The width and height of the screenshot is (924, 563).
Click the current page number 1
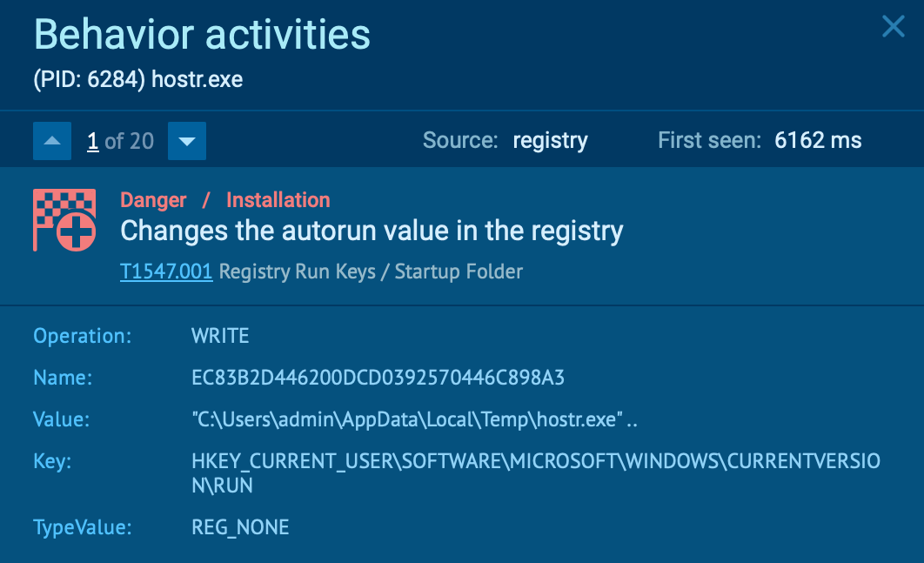pyautogui.click(x=92, y=141)
